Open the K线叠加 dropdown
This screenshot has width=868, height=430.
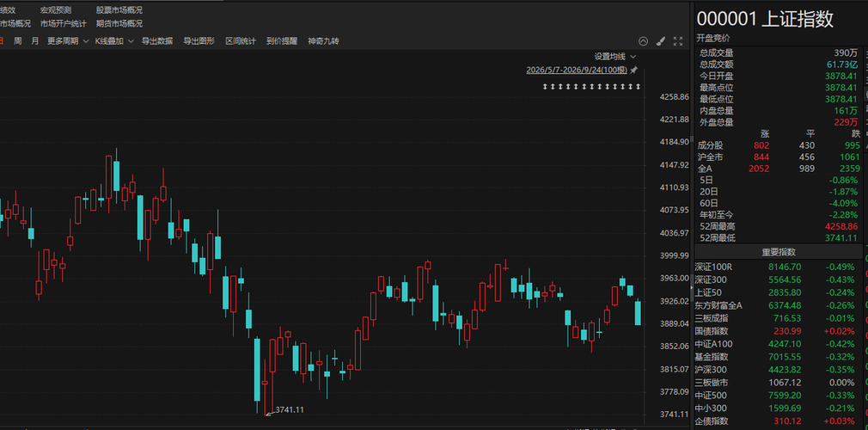(114, 41)
